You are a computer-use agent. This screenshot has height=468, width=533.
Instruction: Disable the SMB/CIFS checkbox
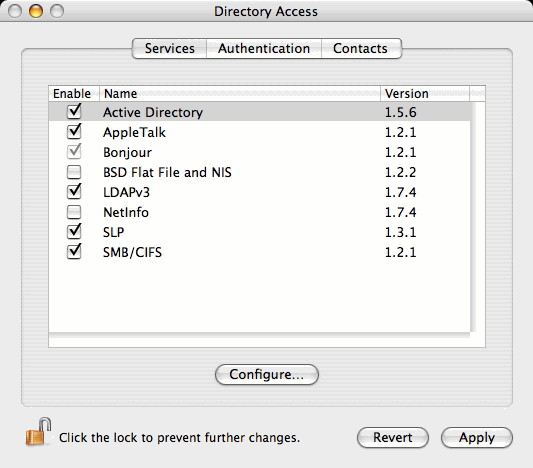pos(74,252)
